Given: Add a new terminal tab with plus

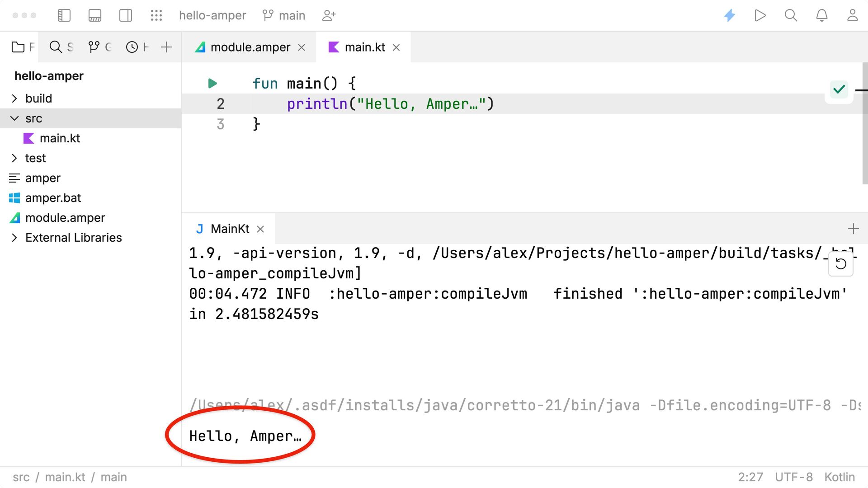Looking at the screenshot, I should point(853,229).
